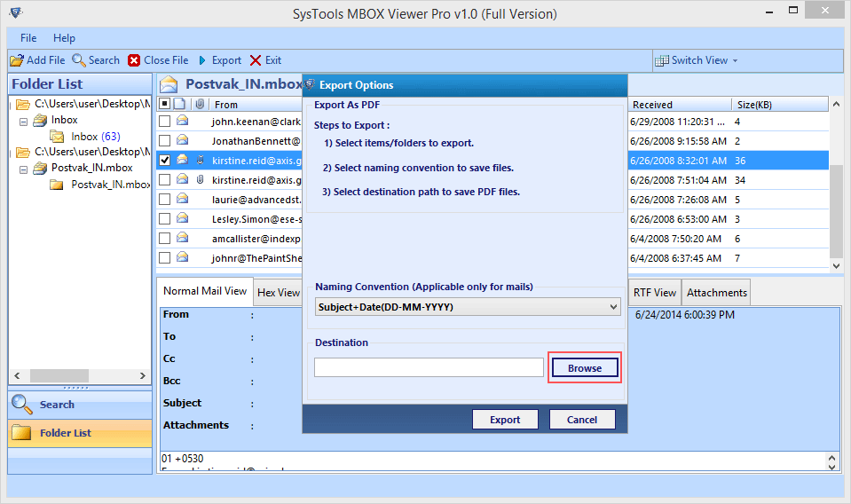Image resolution: width=851 pixels, height=504 pixels.
Task: Sort by Received column header
Action: (x=680, y=104)
